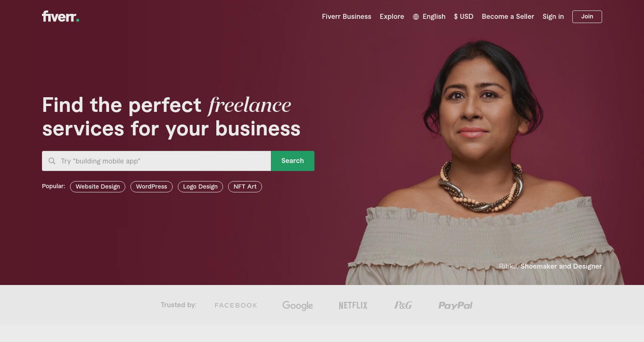Open Fiverr Business
644x342 pixels.
coord(347,17)
